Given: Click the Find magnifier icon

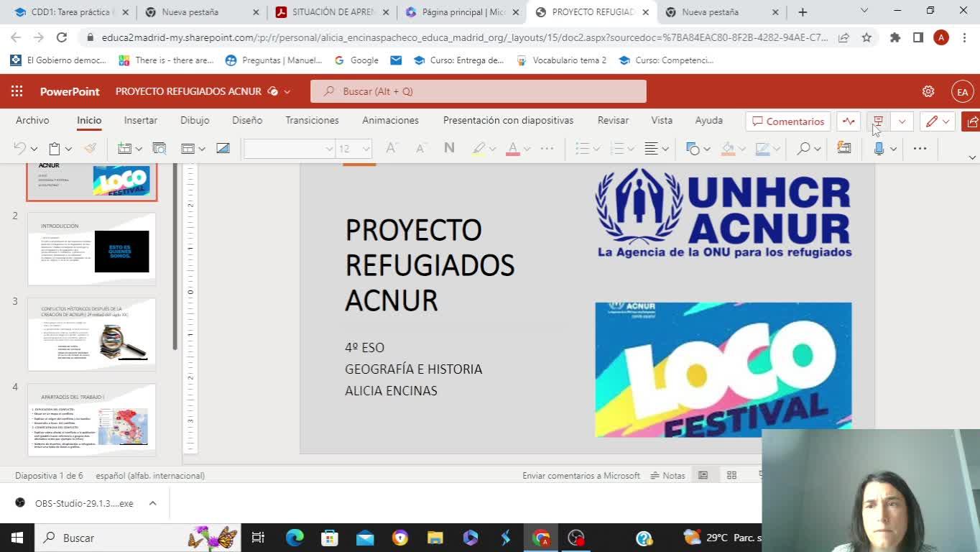Looking at the screenshot, I should click(x=803, y=148).
